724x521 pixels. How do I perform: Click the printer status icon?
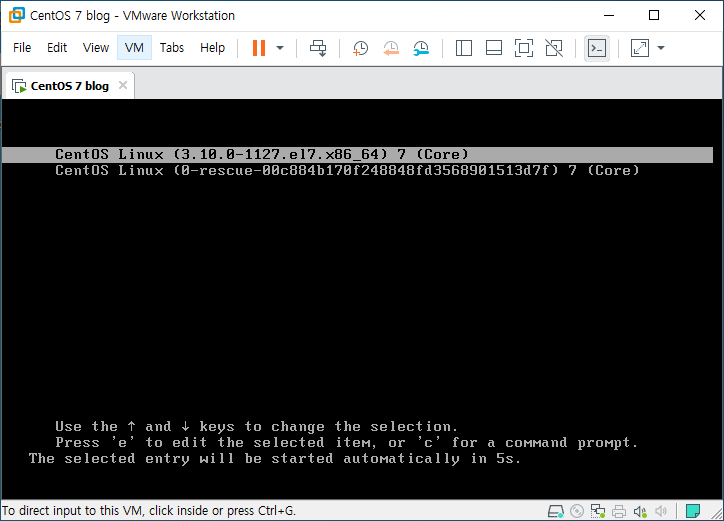(x=619, y=511)
